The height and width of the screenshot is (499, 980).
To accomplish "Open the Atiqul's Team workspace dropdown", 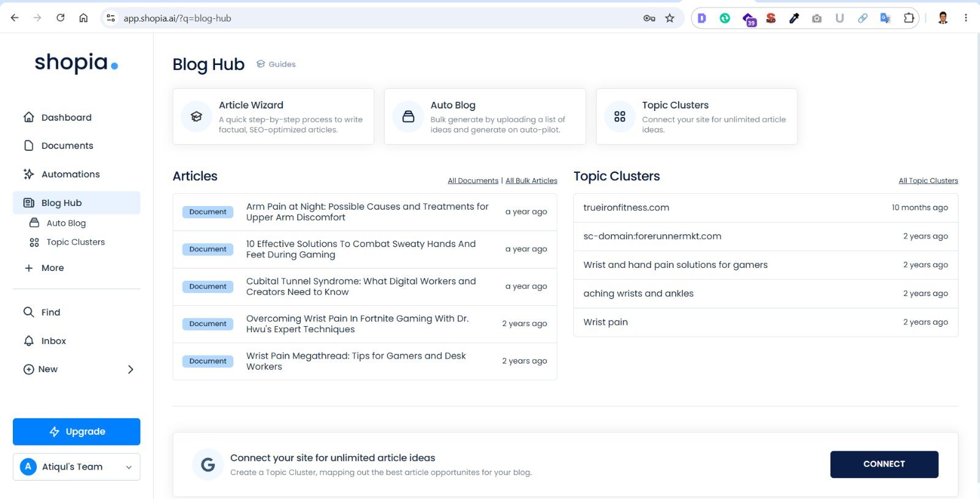I will click(77, 467).
